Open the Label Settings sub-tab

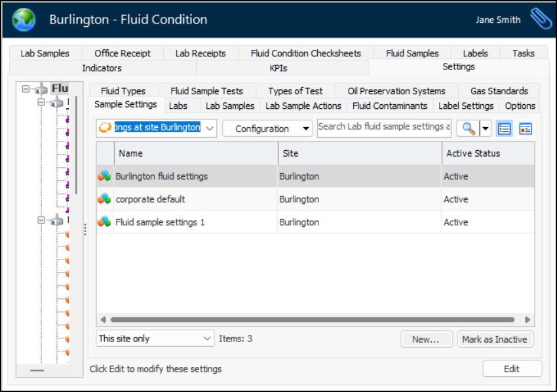click(466, 106)
